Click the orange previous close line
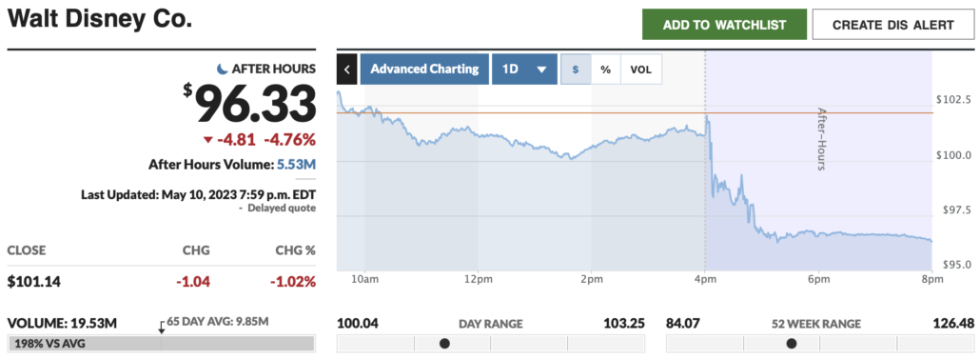 click(x=635, y=113)
